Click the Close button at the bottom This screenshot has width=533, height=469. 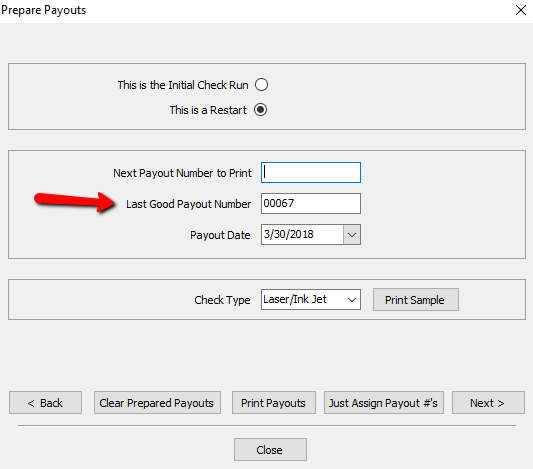coord(270,450)
